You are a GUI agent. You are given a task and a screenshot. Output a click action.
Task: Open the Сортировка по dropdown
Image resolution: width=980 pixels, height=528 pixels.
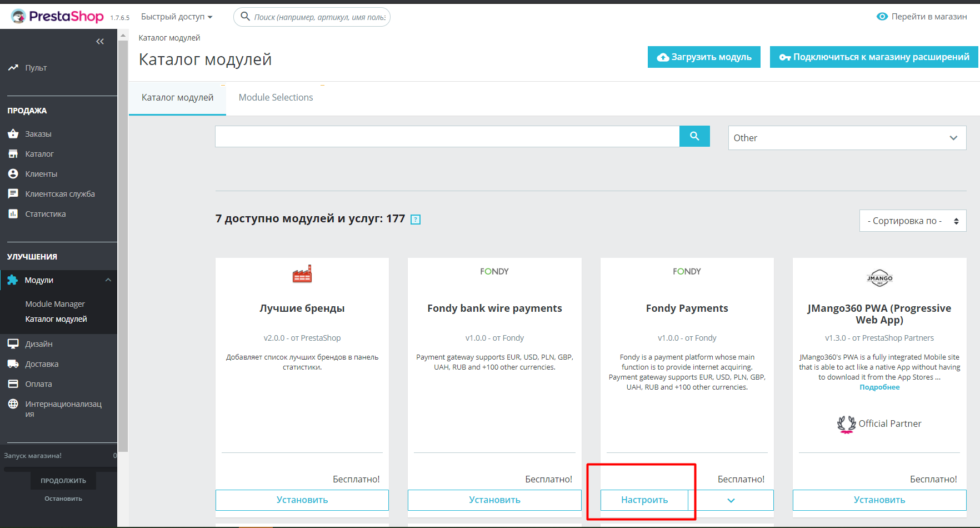coord(913,221)
